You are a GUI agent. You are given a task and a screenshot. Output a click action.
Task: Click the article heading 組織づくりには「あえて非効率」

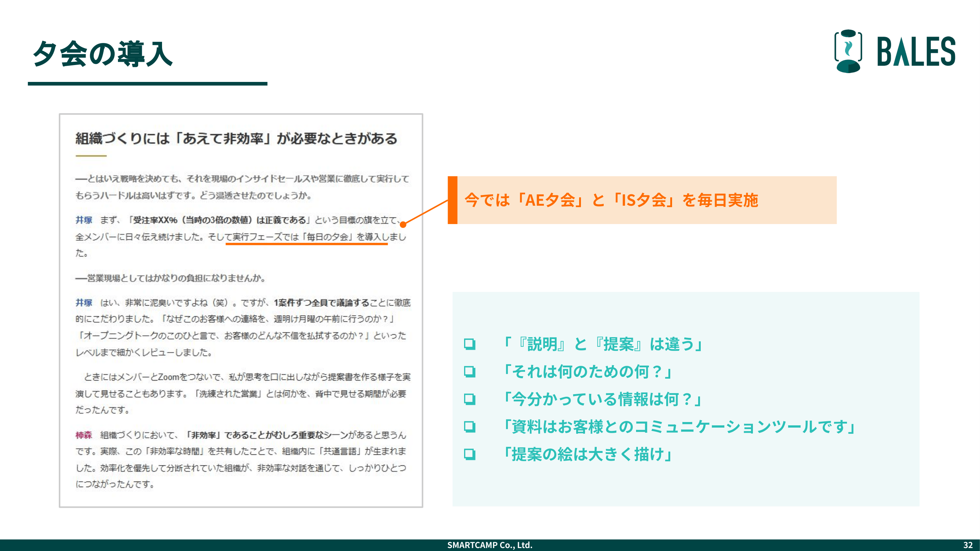coord(236,138)
